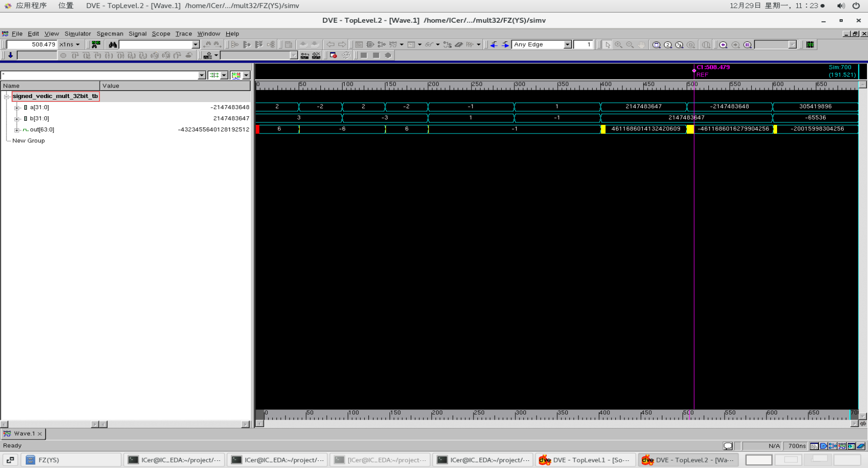Viewport: 868px width, 468px height.
Task: Activate the pointer select tool
Action: coord(608,44)
